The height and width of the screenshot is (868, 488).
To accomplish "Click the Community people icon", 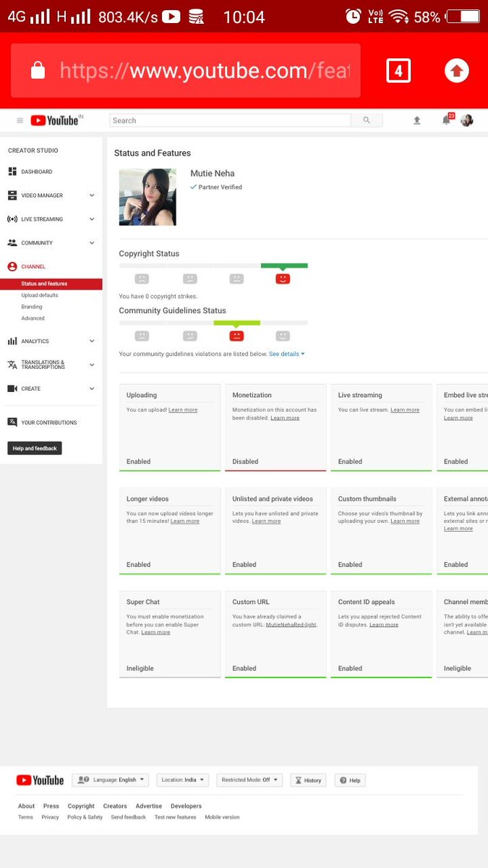I will tap(12, 243).
